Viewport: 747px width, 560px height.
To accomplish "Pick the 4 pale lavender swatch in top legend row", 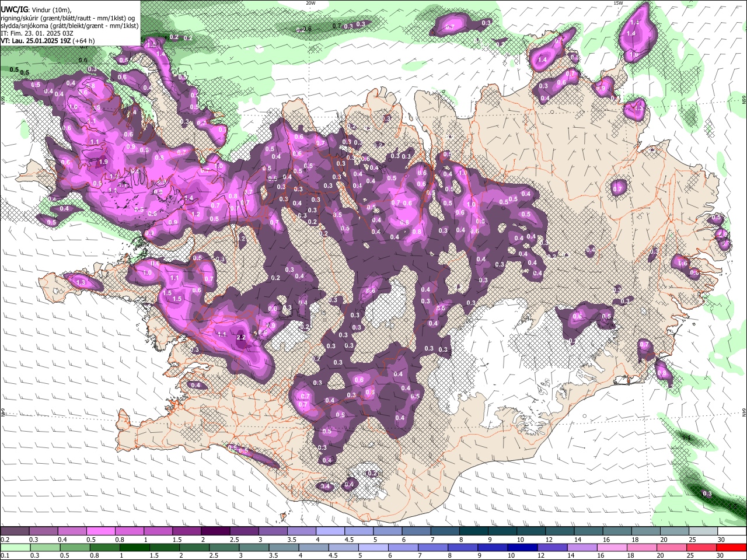I will pyautogui.click(x=330, y=531).
